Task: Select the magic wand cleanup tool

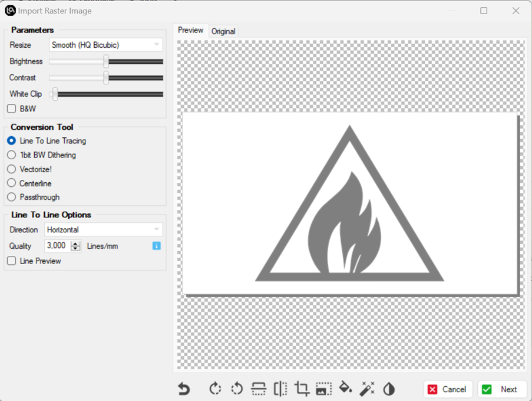Action: [366, 389]
